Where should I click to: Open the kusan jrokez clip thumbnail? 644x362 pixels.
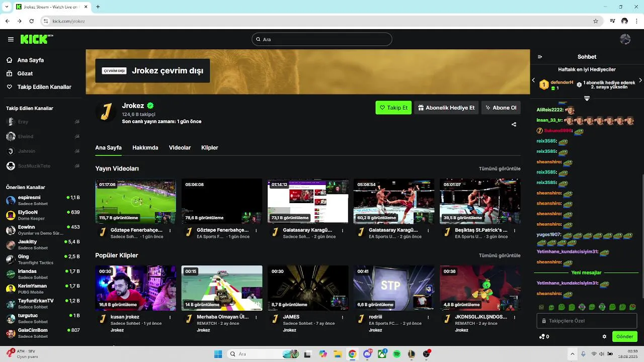pyautogui.click(x=135, y=288)
